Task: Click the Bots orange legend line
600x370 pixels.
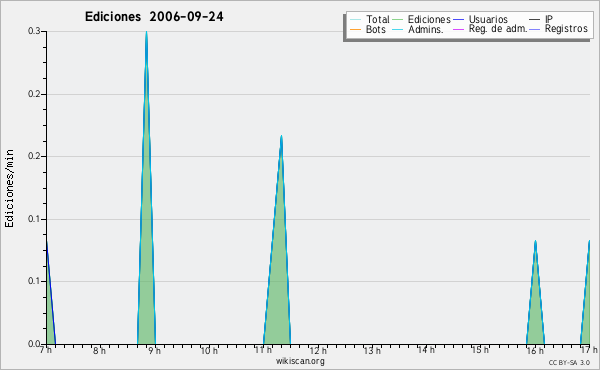Action: 355,29
